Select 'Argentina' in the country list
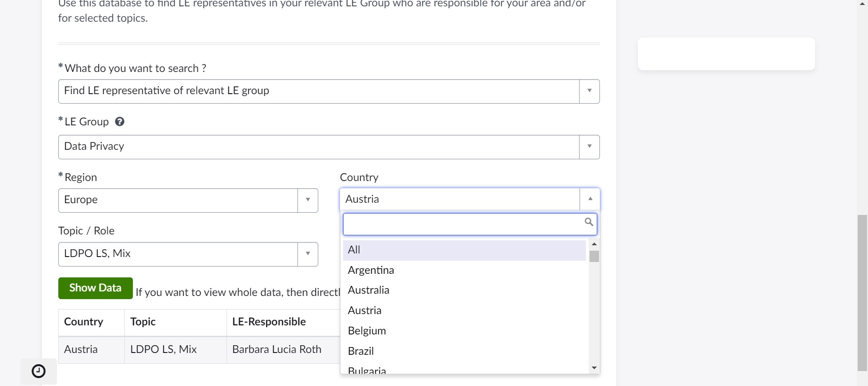Viewport: 868px width, 386px height. [464, 270]
